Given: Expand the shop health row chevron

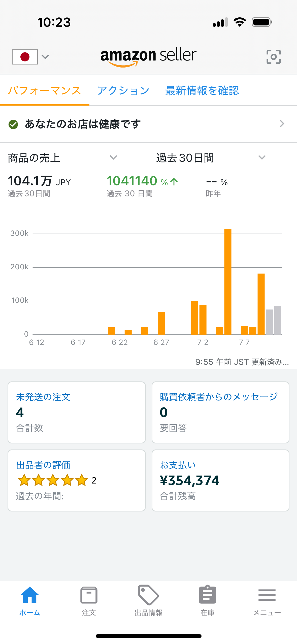Looking at the screenshot, I should [x=282, y=124].
